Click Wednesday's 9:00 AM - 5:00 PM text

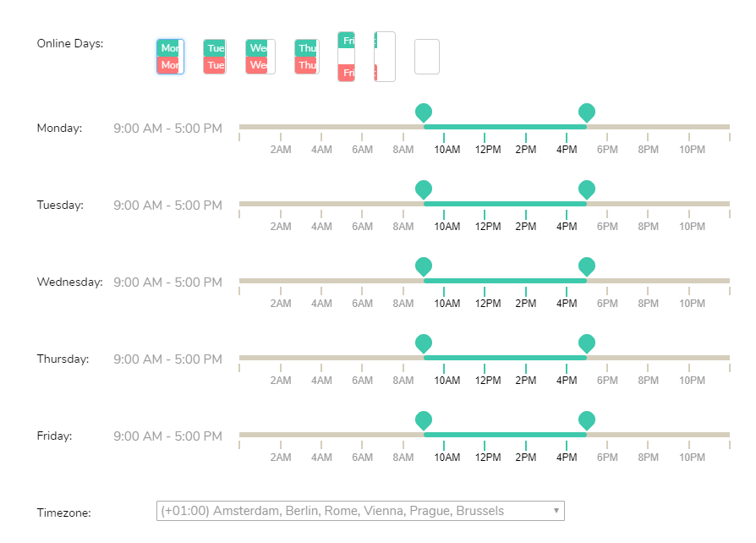(167, 282)
